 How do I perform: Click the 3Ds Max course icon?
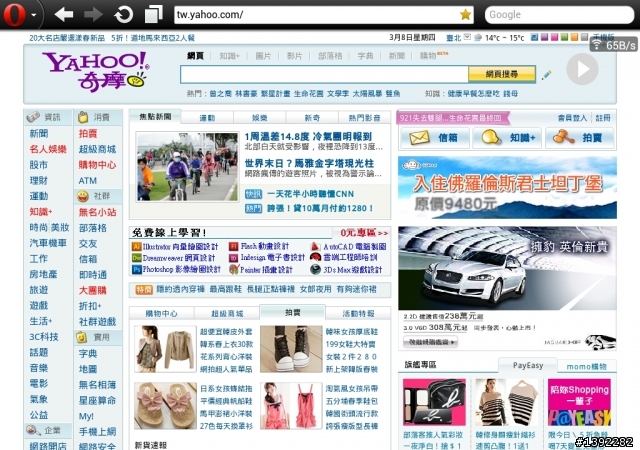click(x=315, y=270)
